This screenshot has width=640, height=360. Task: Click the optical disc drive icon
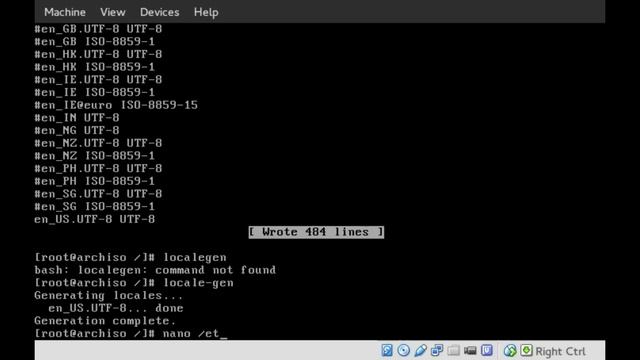coord(404,350)
